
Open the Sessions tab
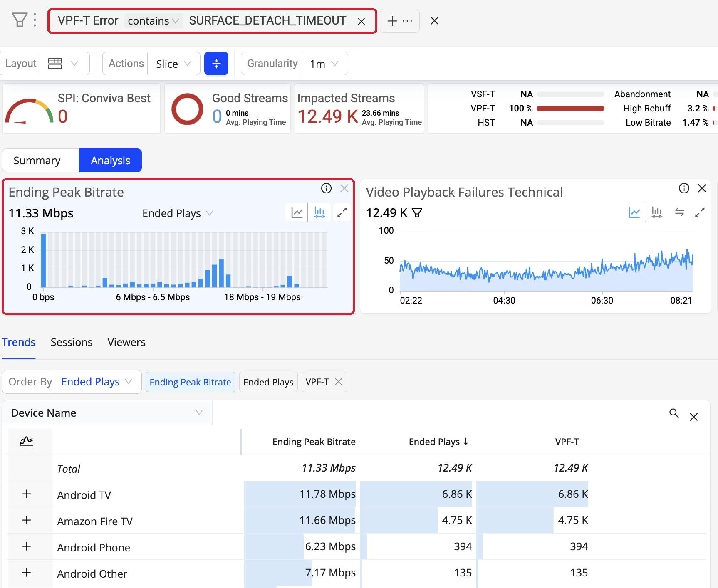pyautogui.click(x=72, y=342)
